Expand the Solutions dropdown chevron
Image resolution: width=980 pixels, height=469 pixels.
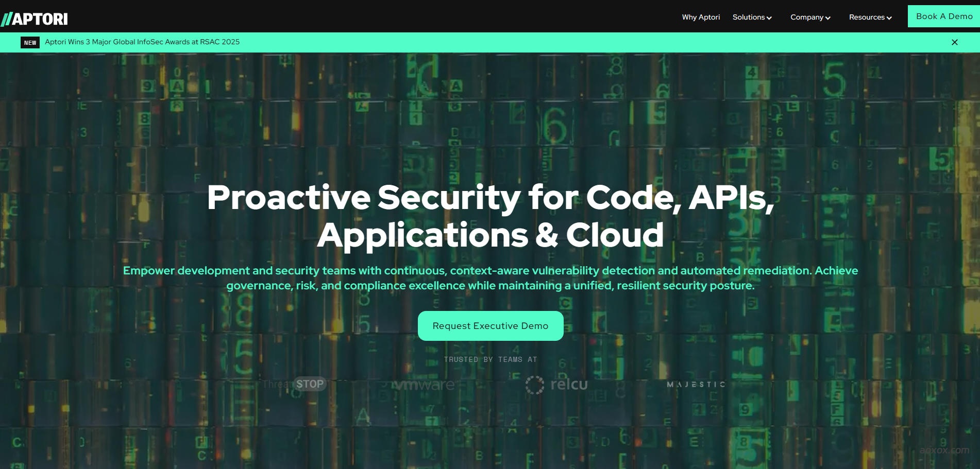tap(769, 18)
